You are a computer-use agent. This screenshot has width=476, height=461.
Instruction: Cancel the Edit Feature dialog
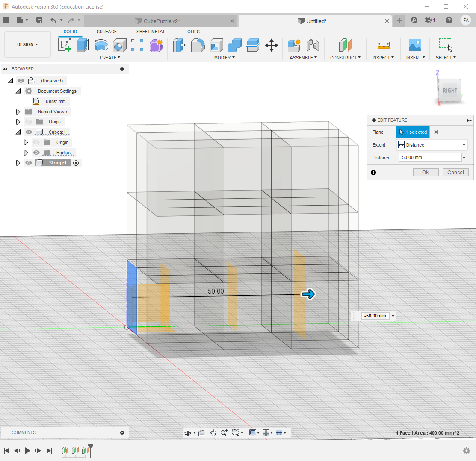pos(455,172)
